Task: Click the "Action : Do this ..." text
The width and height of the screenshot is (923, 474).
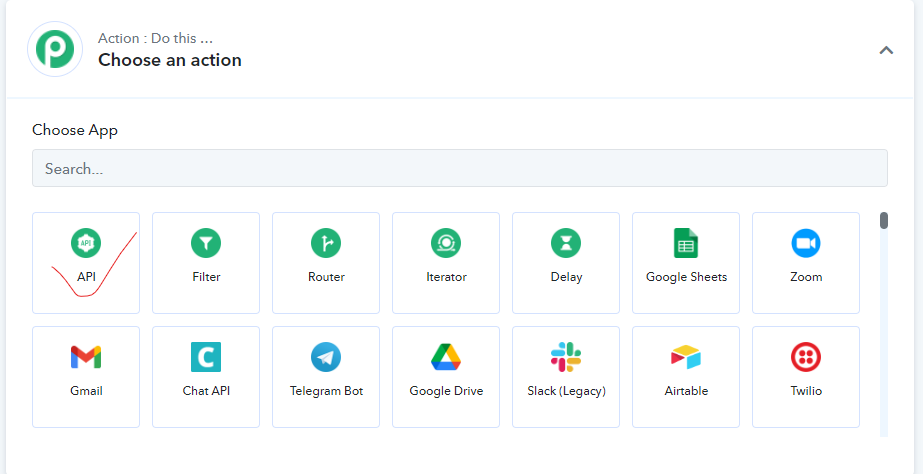Action: [155, 38]
